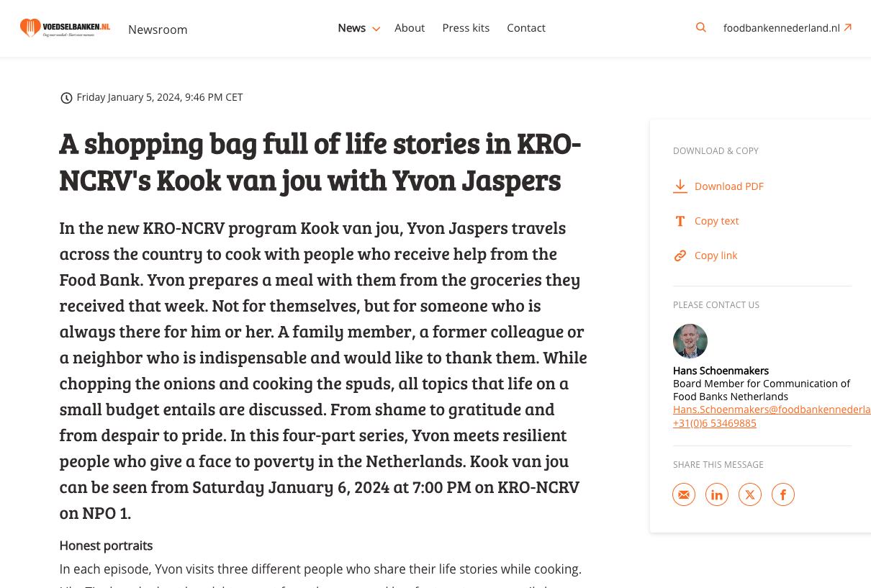Click the Newsroom header link

point(158,30)
